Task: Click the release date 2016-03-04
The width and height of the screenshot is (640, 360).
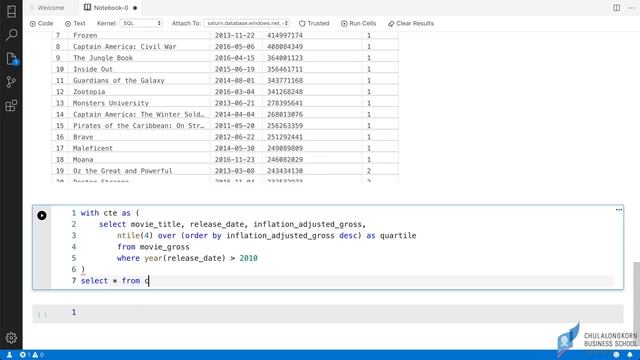Action: pos(234,92)
